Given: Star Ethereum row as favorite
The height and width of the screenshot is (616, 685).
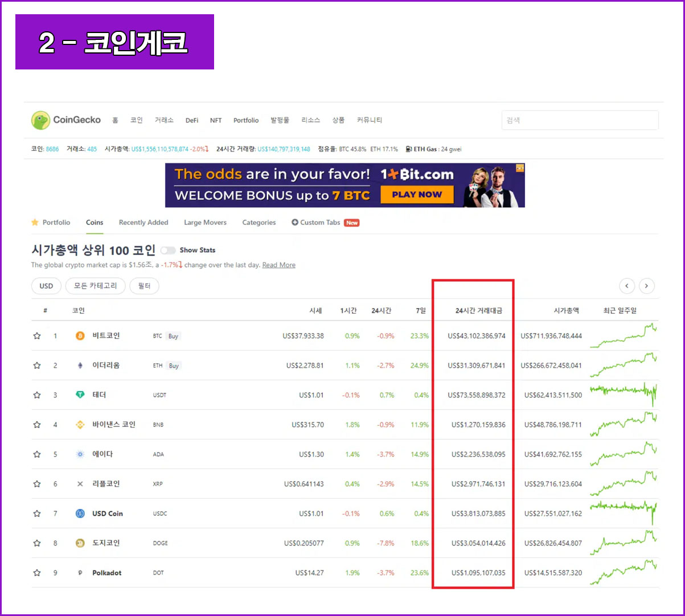Looking at the screenshot, I should (x=37, y=366).
